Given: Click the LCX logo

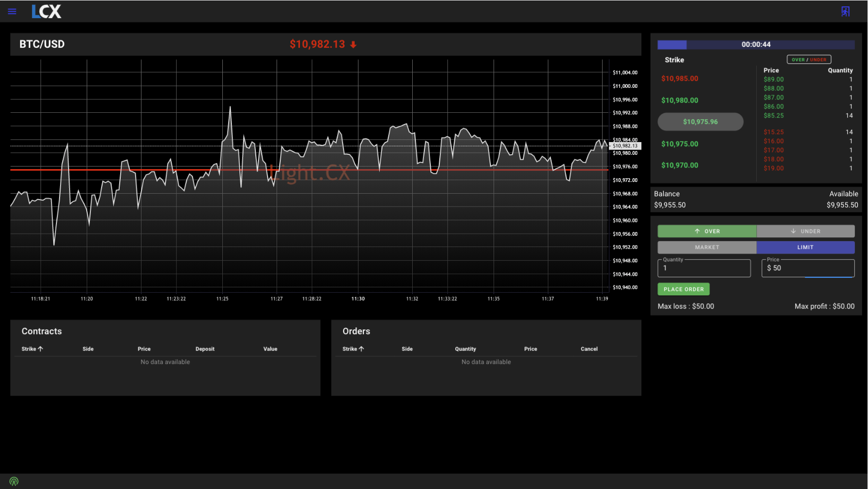Looking at the screenshot, I should pyautogui.click(x=46, y=11).
